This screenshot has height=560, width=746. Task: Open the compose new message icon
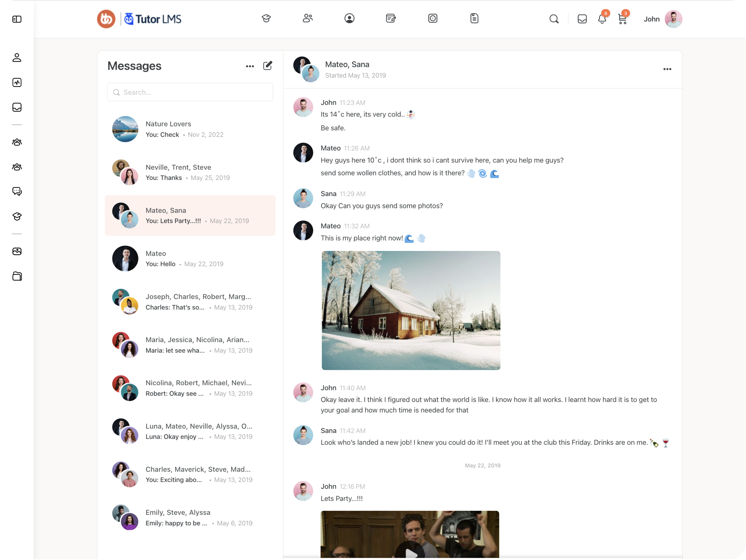(x=268, y=66)
